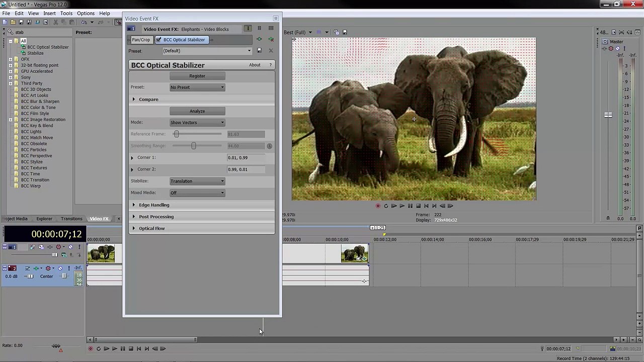This screenshot has height=362, width=644.
Task: Expand the Edge Handling section
Action: pos(134,205)
